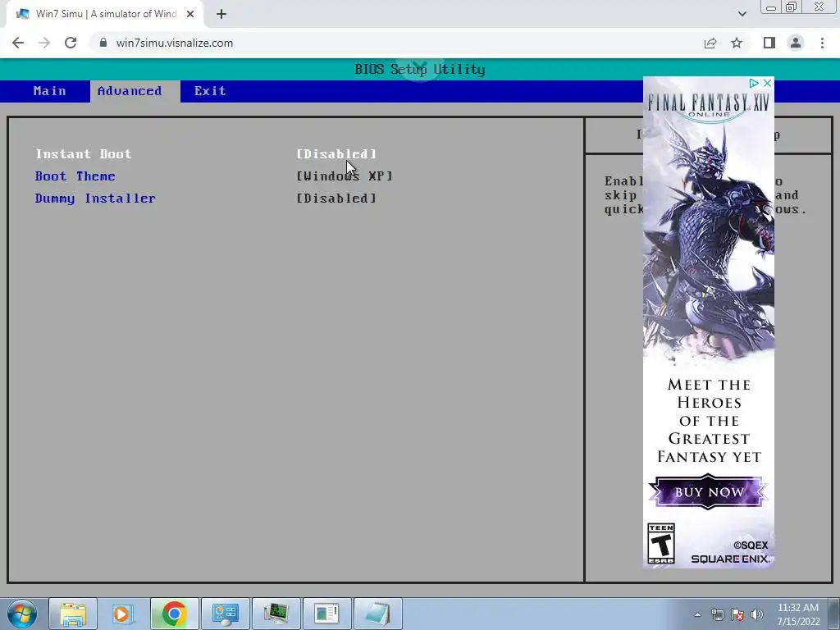Change the Boot Theme [Windows XP] value

pyautogui.click(x=345, y=176)
